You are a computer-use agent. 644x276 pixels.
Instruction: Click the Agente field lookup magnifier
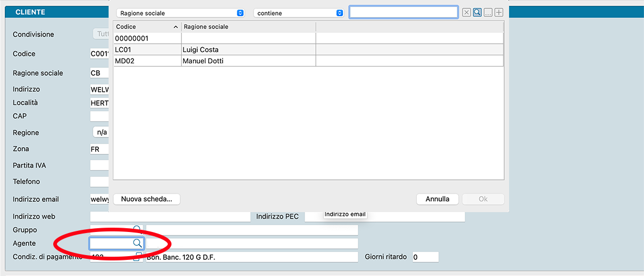pyautogui.click(x=138, y=243)
